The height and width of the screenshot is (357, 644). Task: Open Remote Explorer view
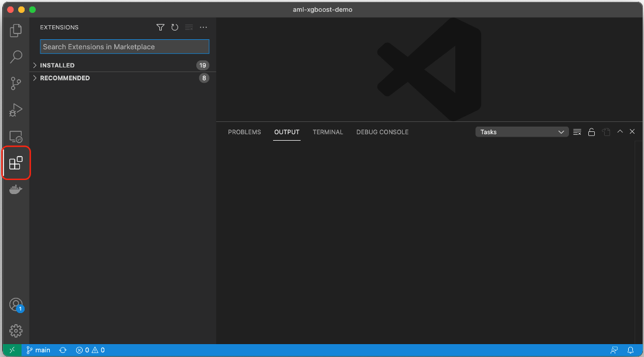(16, 137)
